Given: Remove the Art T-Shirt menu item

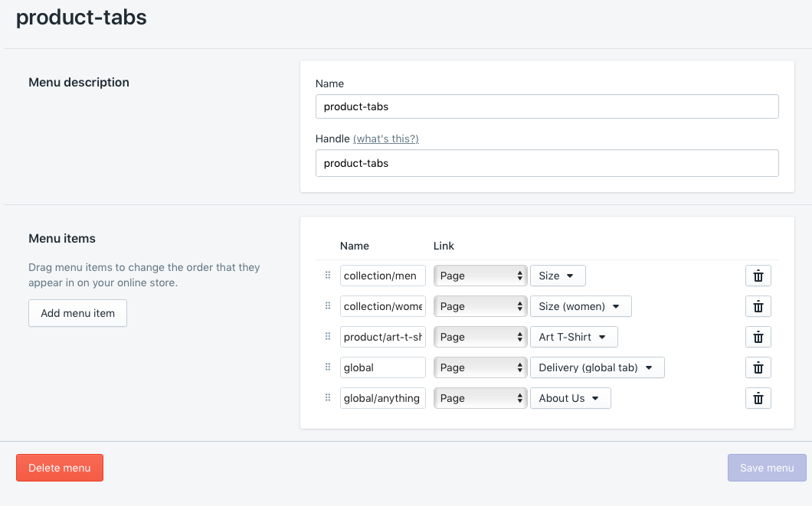Looking at the screenshot, I should 758,337.
